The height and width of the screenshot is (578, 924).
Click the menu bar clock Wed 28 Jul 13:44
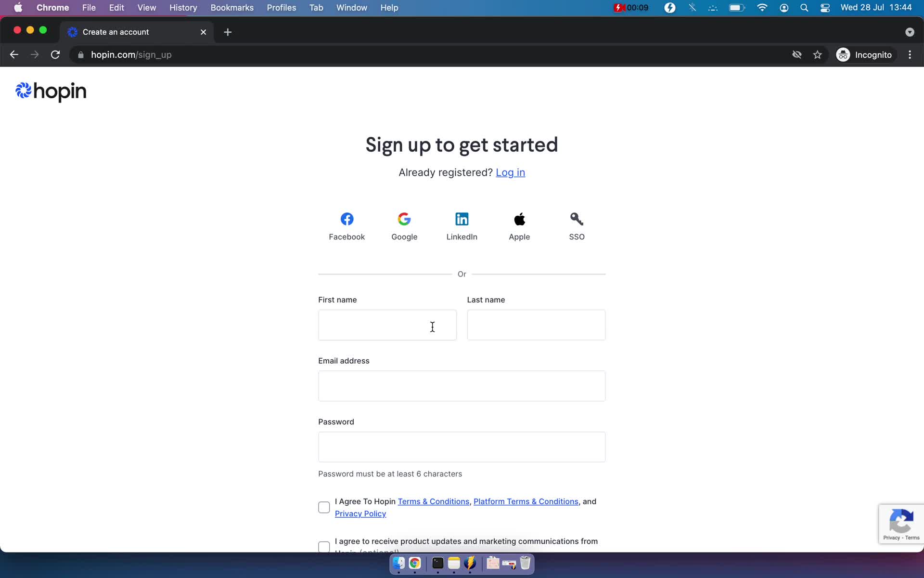(x=876, y=8)
